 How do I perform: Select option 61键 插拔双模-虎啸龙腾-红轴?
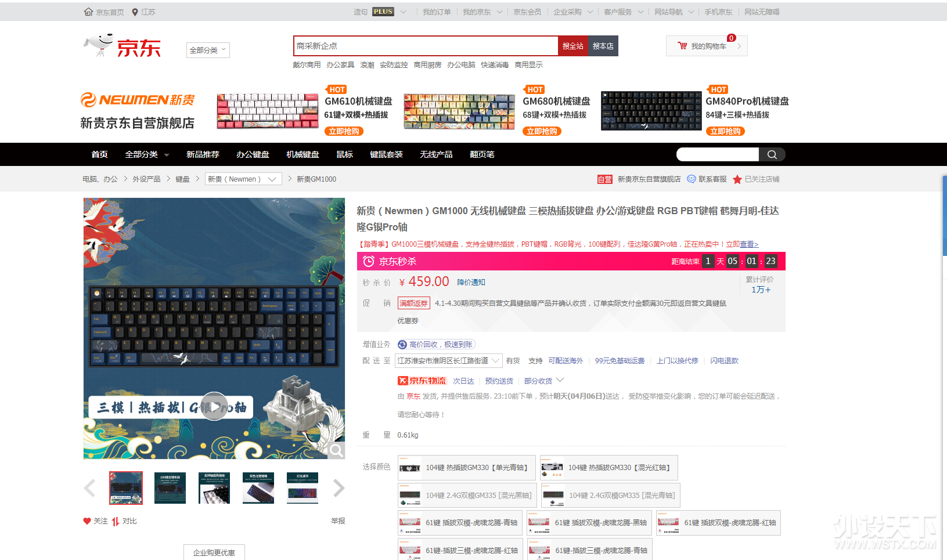pos(718,523)
